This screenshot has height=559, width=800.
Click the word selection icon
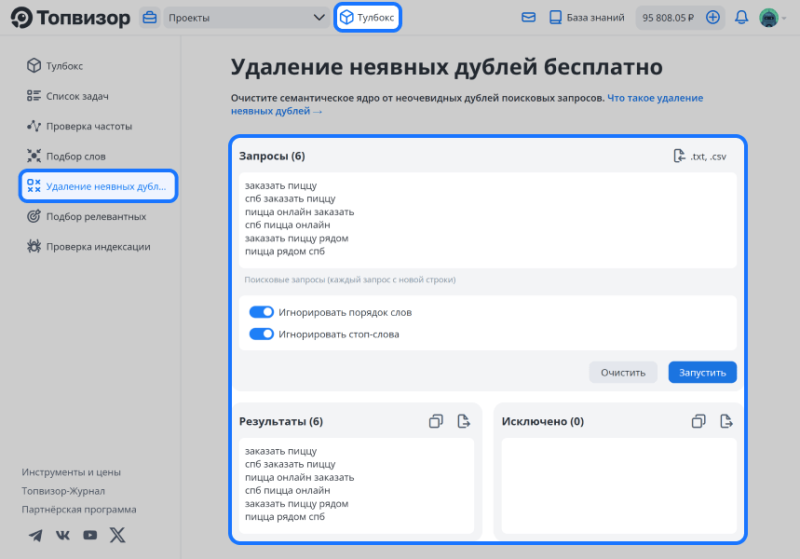[x=34, y=156]
